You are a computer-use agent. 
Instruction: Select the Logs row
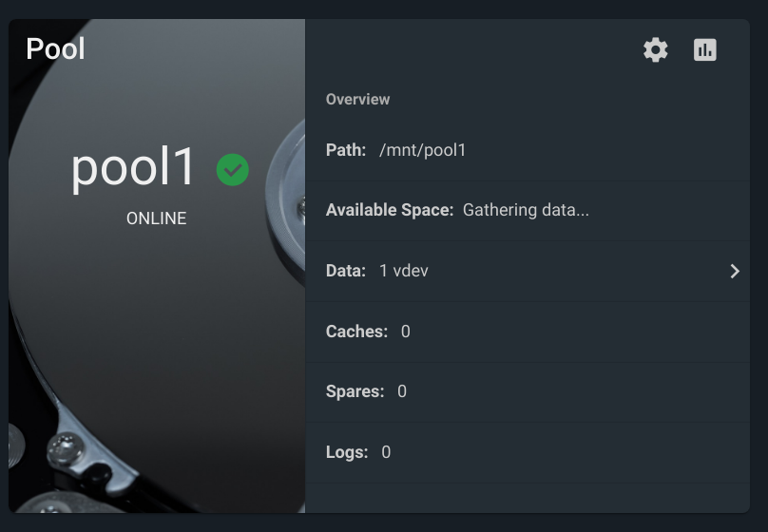(528, 453)
